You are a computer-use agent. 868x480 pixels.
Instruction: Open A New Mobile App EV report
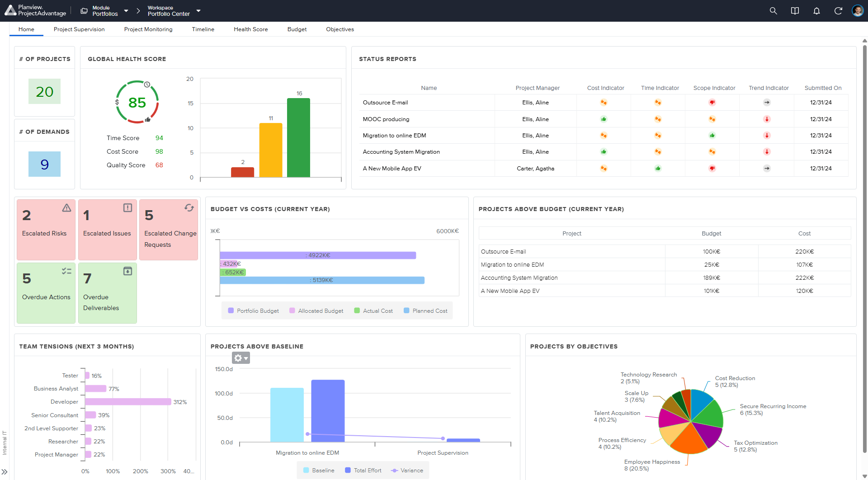coord(392,169)
